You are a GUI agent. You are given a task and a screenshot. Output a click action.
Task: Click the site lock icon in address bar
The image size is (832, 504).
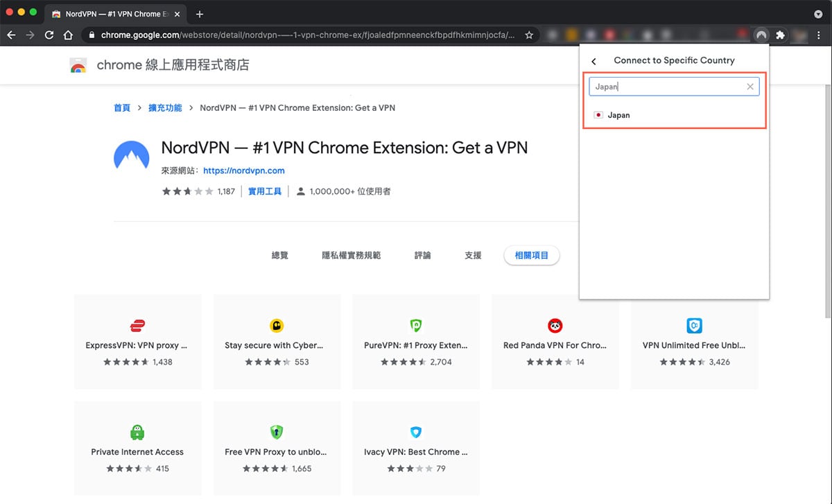(91, 35)
